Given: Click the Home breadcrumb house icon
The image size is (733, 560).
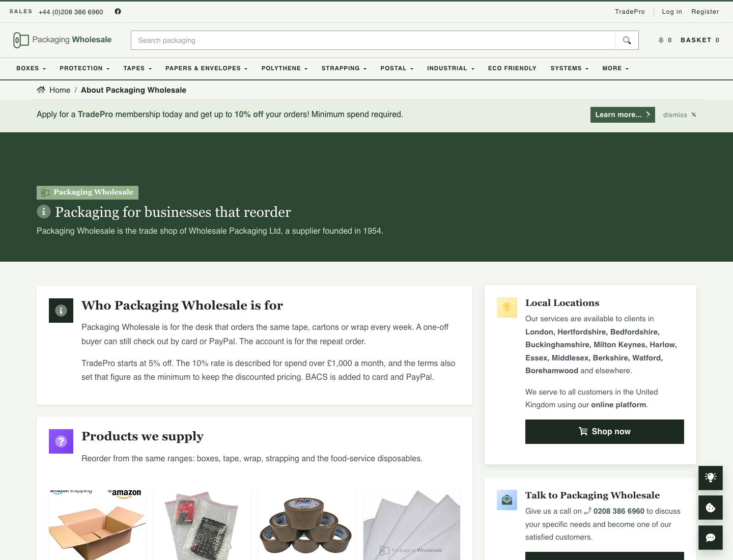Looking at the screenshot, I should tap(41, 90).
